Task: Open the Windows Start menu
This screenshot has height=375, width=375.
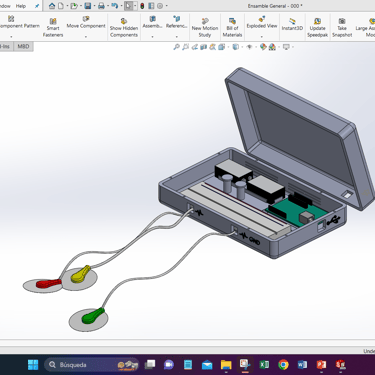Action: click(33, 365)
